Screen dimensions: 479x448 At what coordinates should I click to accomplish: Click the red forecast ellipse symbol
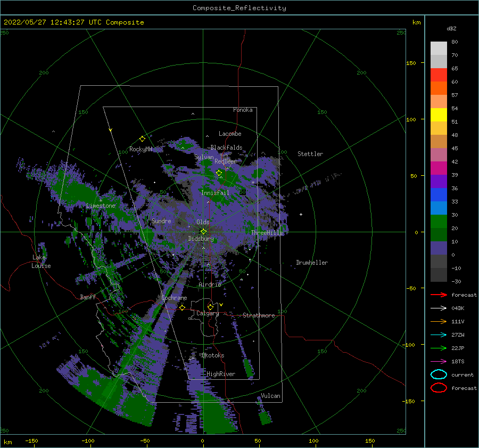[x=439, y=388]
